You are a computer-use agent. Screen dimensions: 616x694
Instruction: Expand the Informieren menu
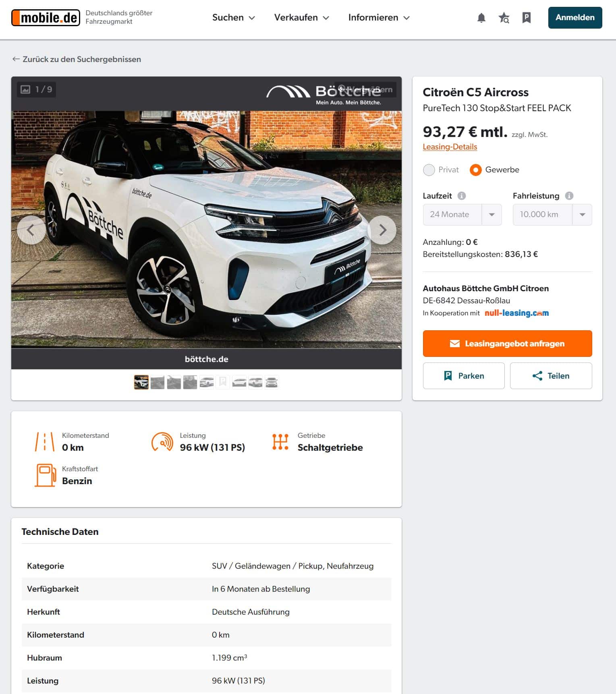379,18
